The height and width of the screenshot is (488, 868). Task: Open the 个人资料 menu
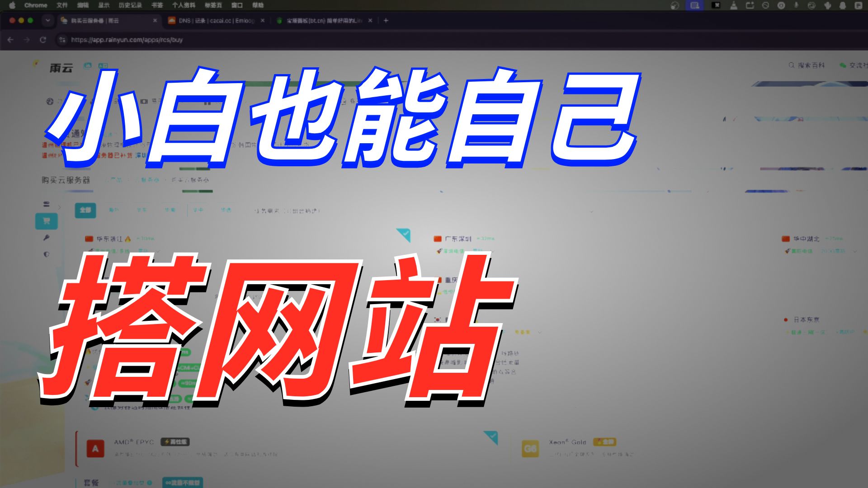184,5
